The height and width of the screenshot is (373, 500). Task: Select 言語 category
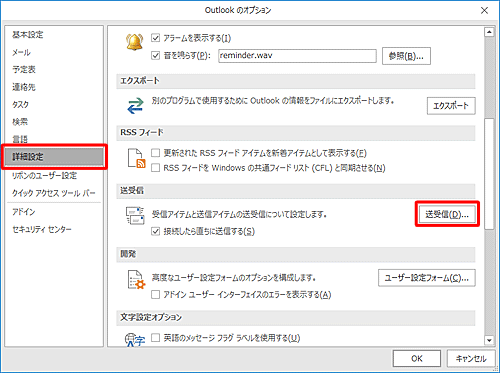[x=54, y=139]
